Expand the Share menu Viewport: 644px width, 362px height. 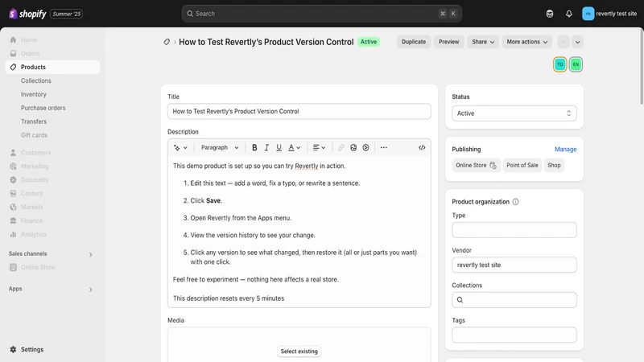point(483,42)
